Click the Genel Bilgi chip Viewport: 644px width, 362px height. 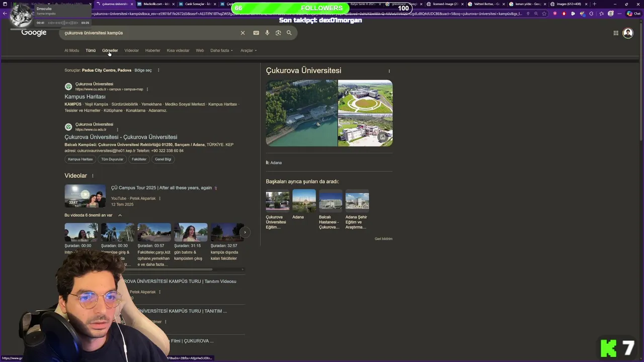(163, 159)
